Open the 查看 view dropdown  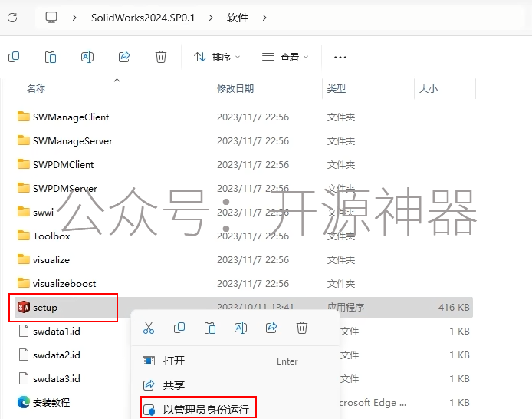click(285, 57)
